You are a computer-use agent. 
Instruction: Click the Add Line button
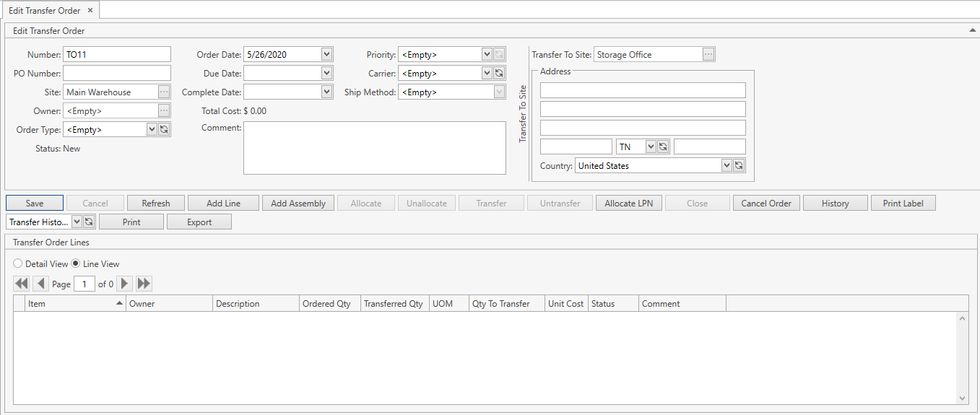[x=223, y=204]
